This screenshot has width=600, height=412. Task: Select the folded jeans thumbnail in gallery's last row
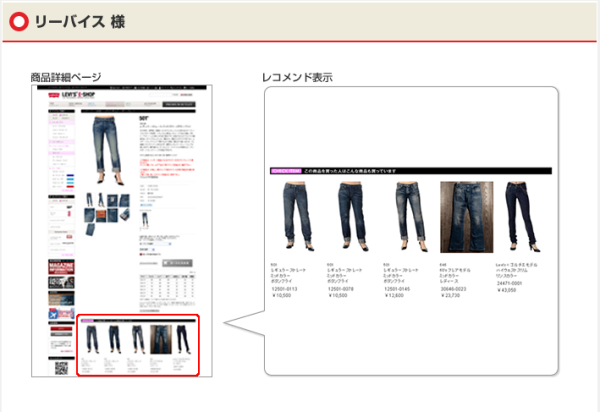click(90, 229)
